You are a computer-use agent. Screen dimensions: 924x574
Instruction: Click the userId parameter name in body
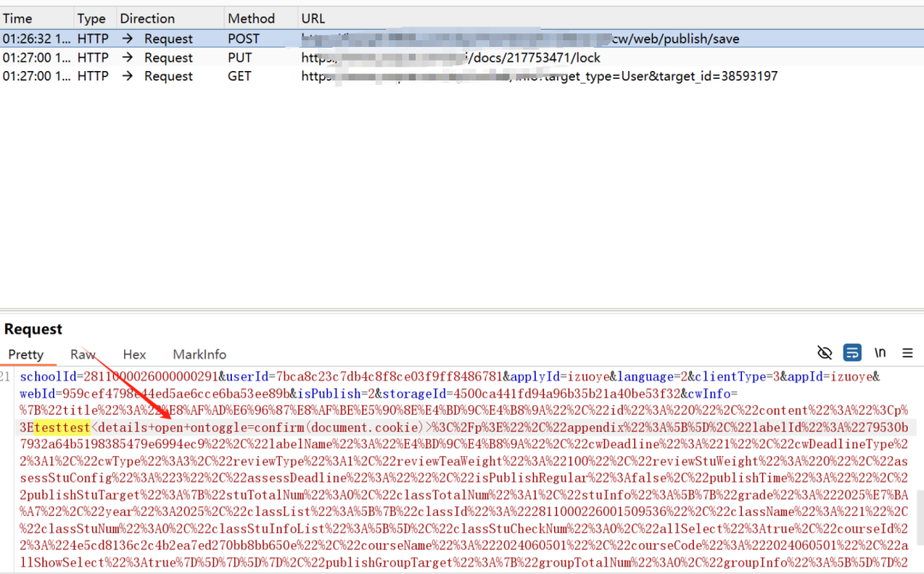click(247, 376)
